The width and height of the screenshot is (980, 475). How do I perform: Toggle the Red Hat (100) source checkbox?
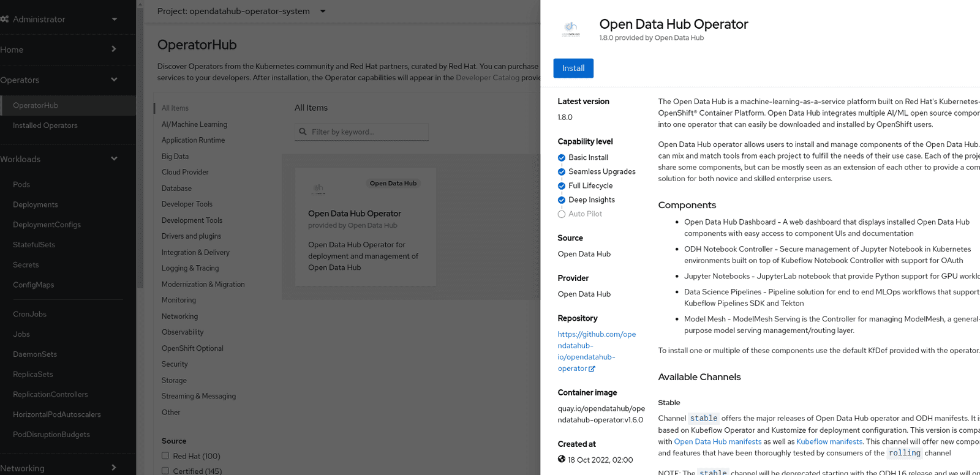click(x=165, y=455)
